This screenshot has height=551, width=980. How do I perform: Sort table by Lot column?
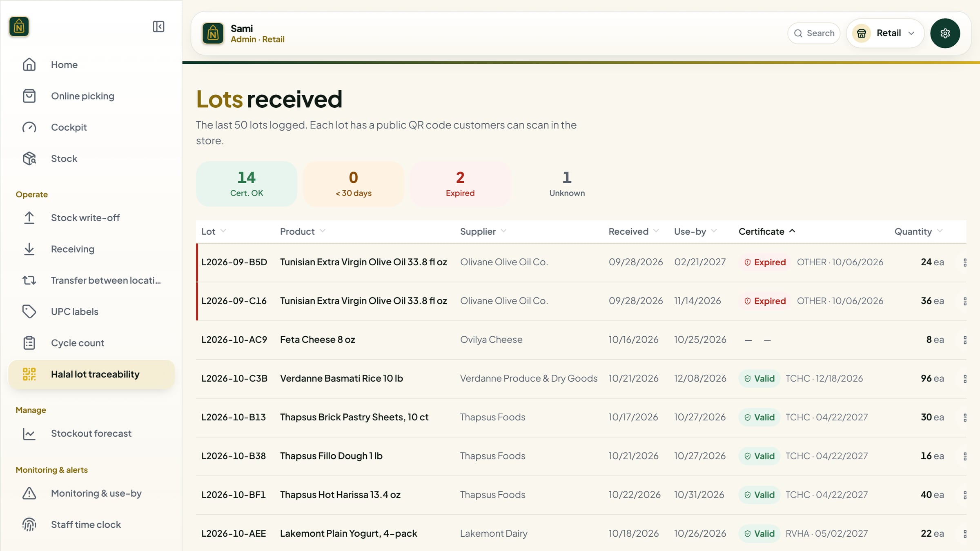214,231
